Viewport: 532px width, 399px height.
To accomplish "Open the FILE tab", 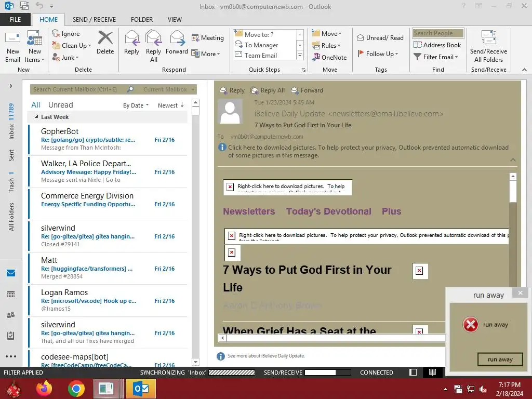I will tap(15, 19).
